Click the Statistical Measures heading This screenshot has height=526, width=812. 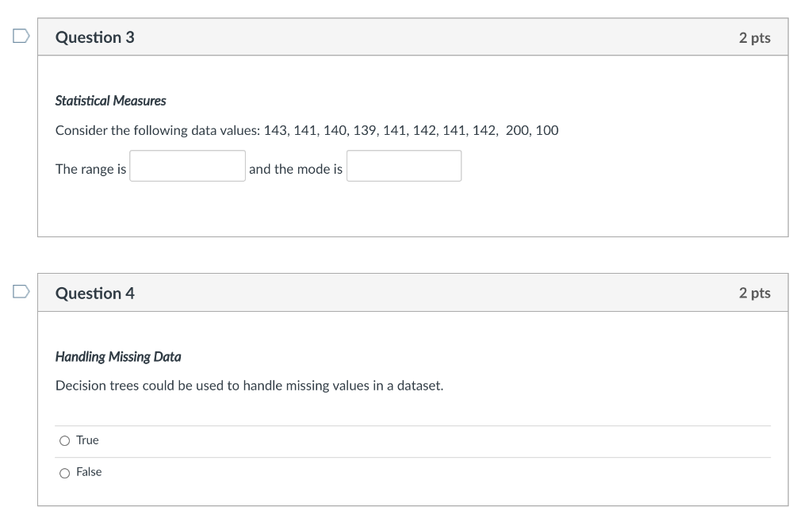pyautogui.click(x=110, y=101)
